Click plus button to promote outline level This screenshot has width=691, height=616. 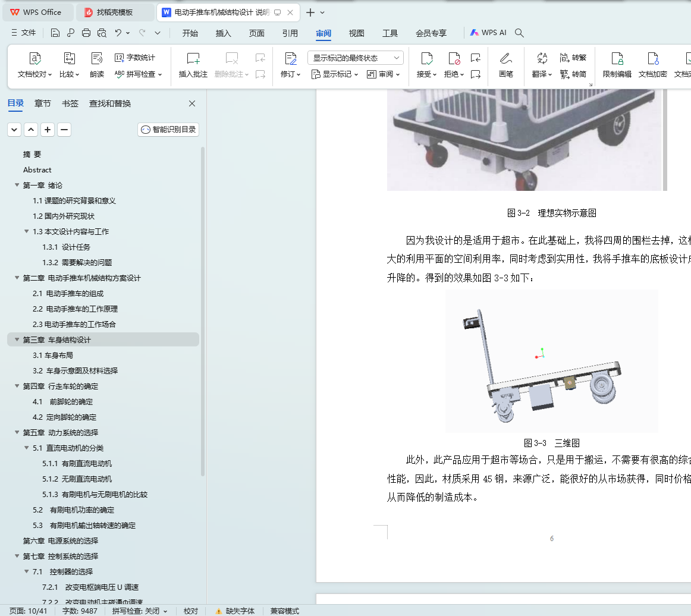pos(48,130)
